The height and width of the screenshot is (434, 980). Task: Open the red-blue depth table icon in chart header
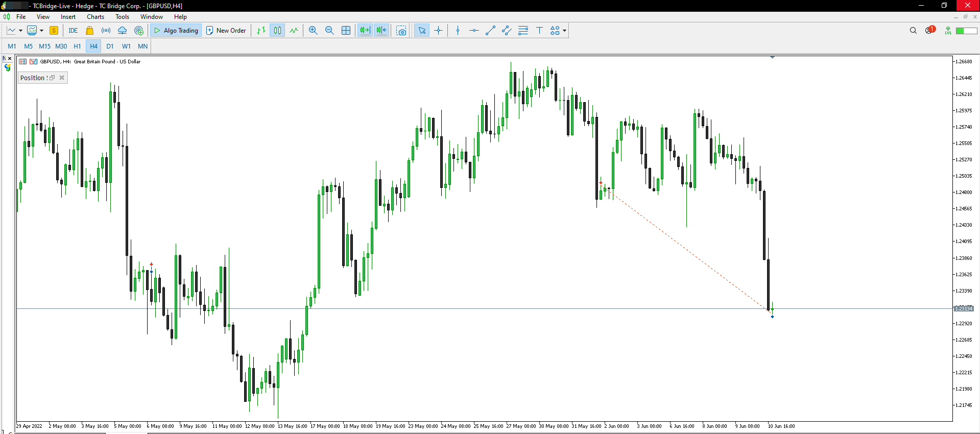click(23, 62)
